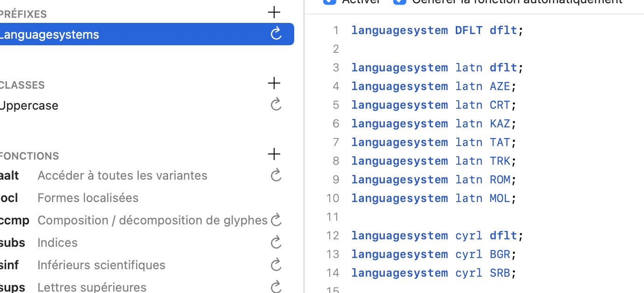The height and width of the screenshot is (293, 644).
Task: Refresh the Languagesystems prefix
Action: point(276,34)
